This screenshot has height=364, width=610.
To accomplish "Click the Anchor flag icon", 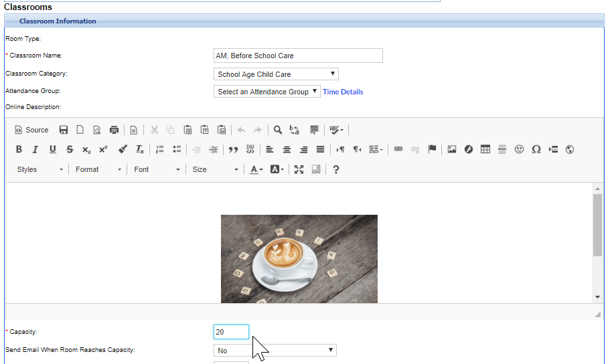I will coord(432,149).
